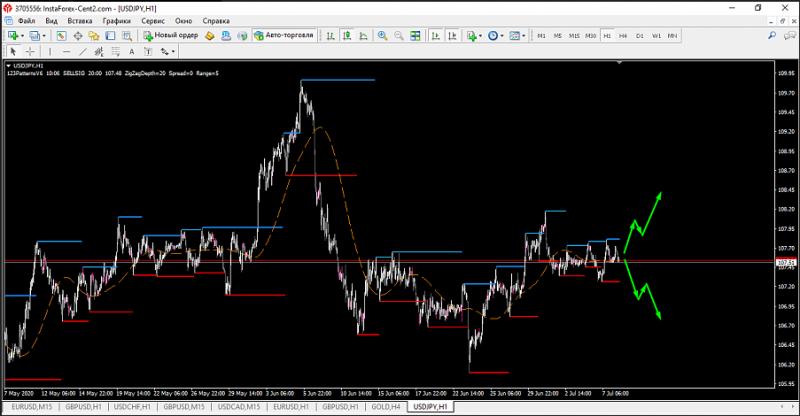Draw a horizontal line tool

[x=66, y=52]
